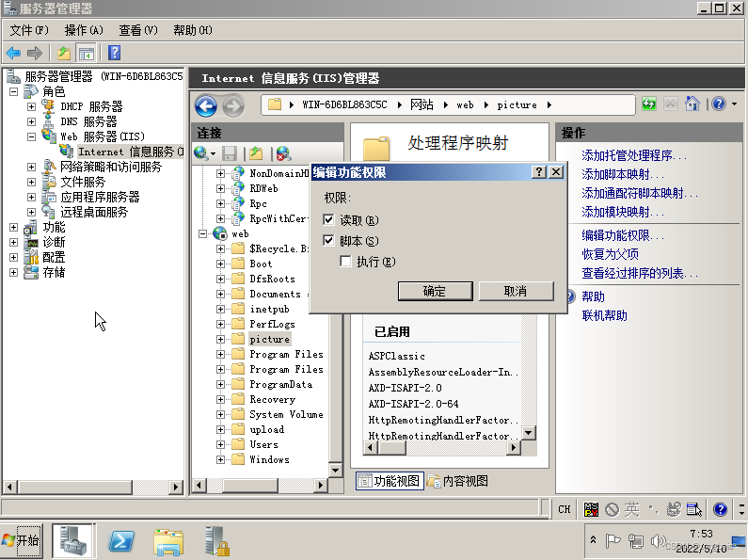The image size is (748, 560).
Task: Click the language bar help icon
Action: click(x=721, y=509)
